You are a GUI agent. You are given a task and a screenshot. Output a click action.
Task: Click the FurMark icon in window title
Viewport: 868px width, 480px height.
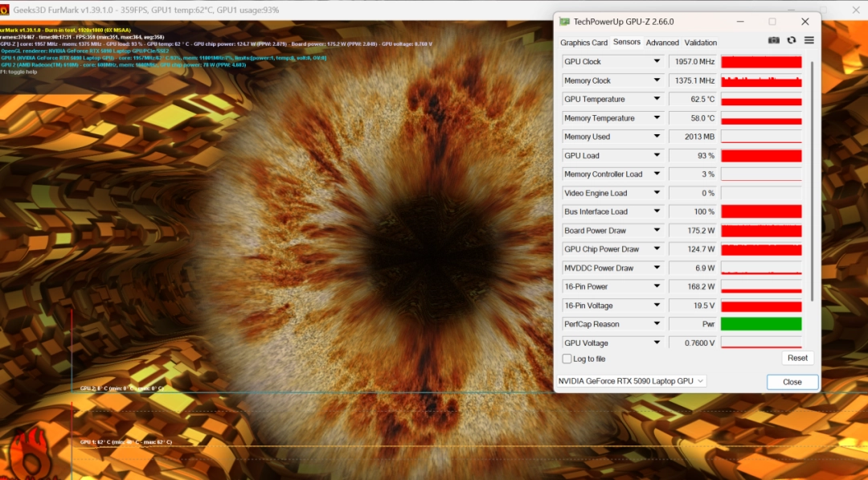pos(6,9)
